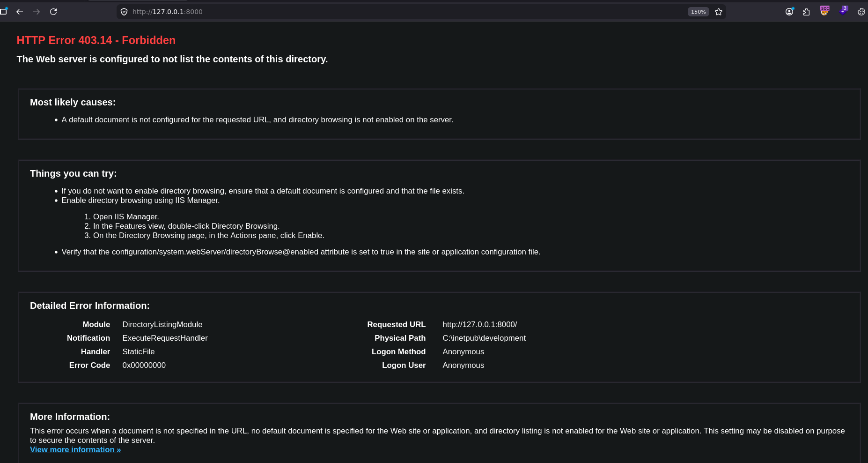
Task: Bookmark this page with the star icon
Action: pos(719,12)
